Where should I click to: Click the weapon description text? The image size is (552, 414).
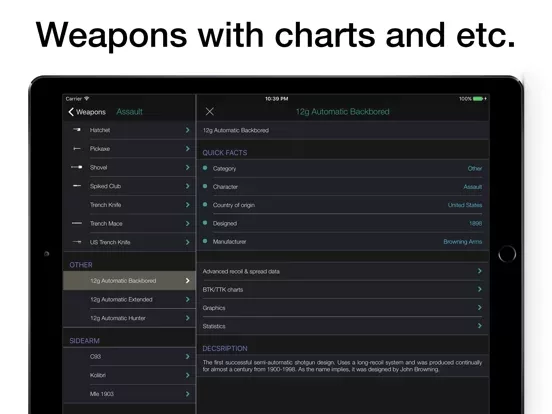342,366
